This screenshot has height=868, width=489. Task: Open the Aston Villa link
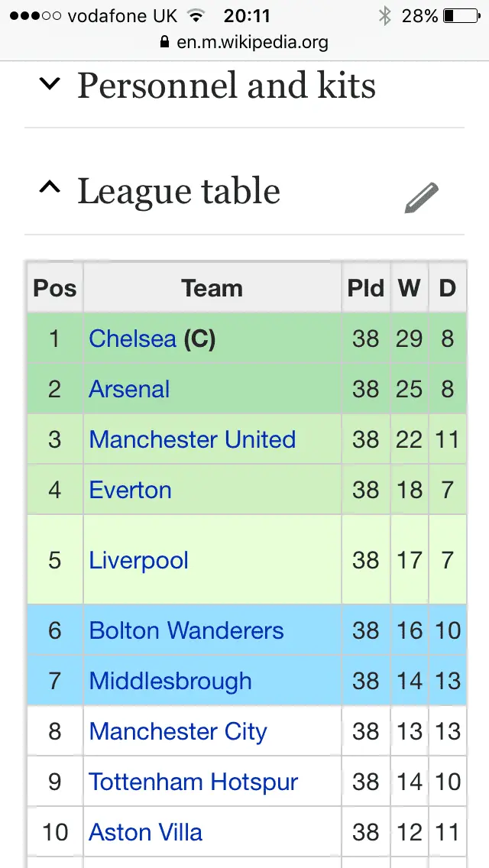pyautogui.click(x=145, y=832)
